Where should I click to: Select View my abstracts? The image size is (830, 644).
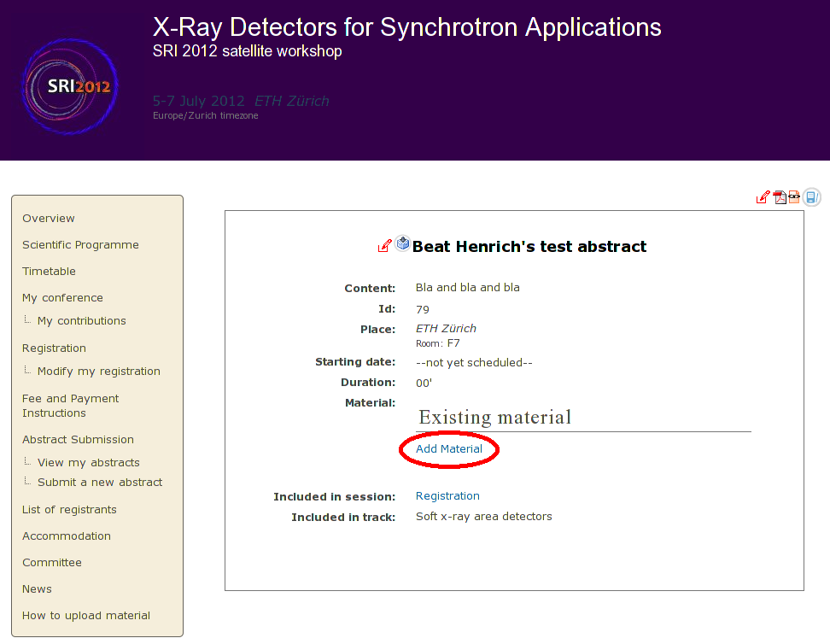[88, 463]
